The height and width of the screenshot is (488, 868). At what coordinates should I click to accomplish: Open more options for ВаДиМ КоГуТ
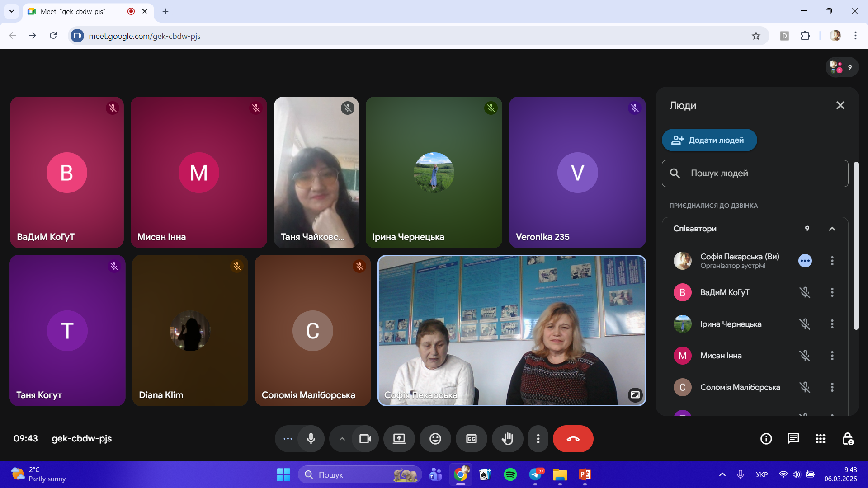(x=832, y=292)
